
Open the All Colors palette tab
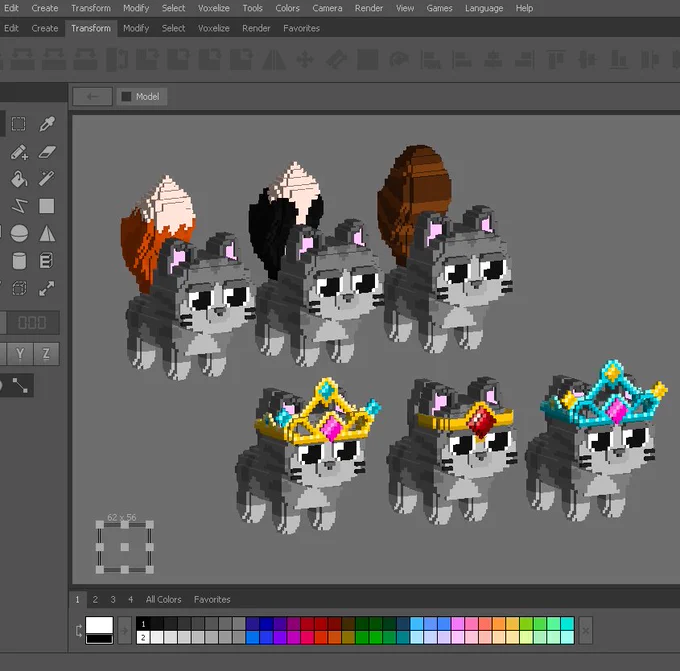coord(163,599)
